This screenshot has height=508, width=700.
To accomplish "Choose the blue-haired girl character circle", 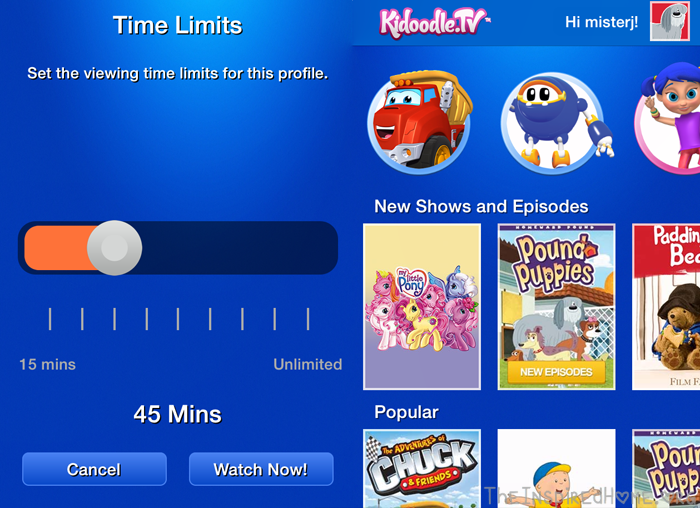I will [668, 118].
